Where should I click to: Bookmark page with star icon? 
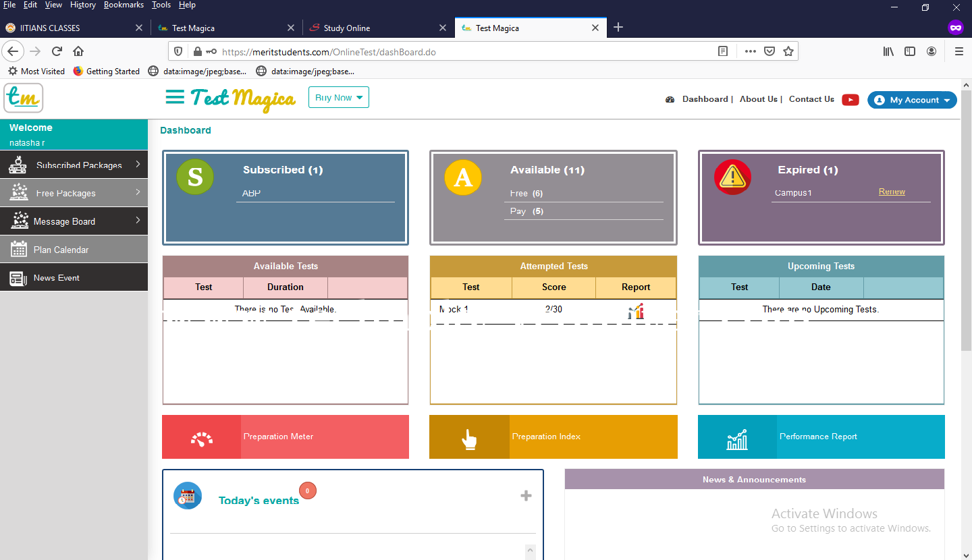pyautogui.click(x=788, y=51)
